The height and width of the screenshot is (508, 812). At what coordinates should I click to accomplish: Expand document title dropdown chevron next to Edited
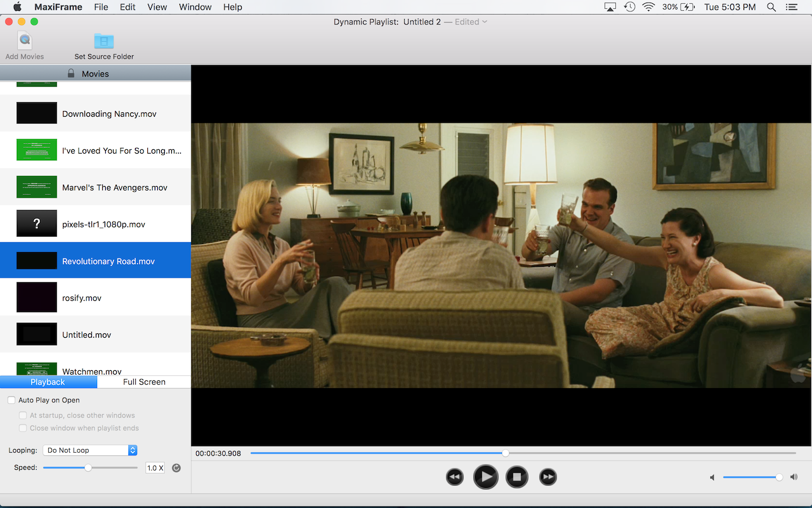coord(485,22)
